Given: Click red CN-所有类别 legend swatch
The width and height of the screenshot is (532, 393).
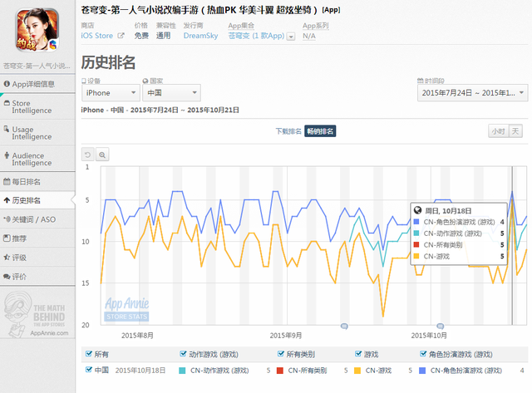Looking at the screenshot, I should pos(280,371).
